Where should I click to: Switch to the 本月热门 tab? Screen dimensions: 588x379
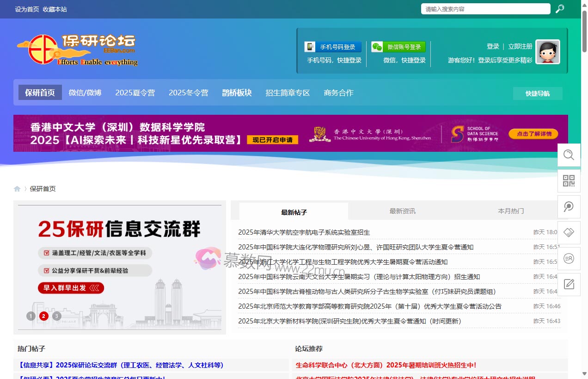[510, 211]
